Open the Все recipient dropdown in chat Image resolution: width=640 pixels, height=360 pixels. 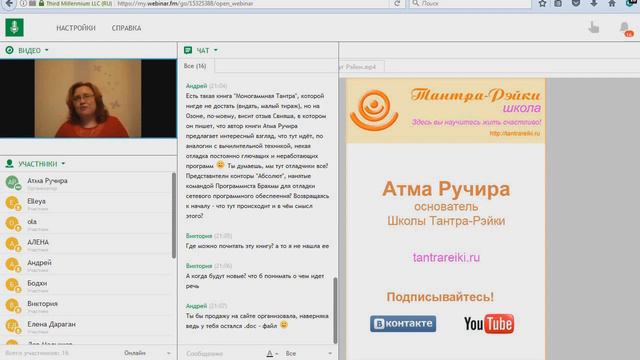(x=309, y=353)
